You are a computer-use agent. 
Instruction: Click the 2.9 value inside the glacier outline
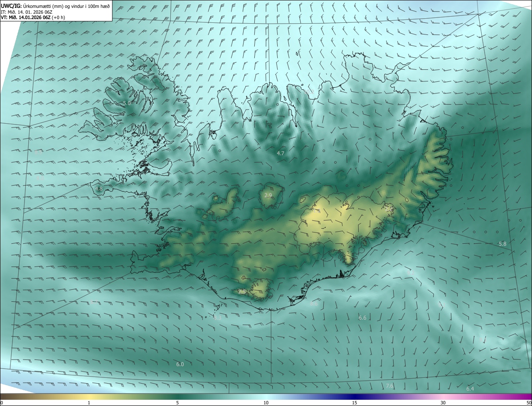[268, 195]
